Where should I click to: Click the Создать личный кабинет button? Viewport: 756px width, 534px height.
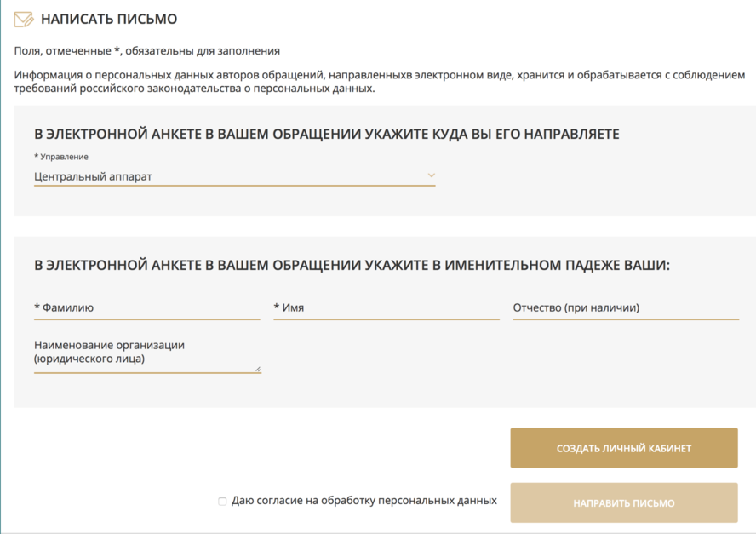pos(624,448)
